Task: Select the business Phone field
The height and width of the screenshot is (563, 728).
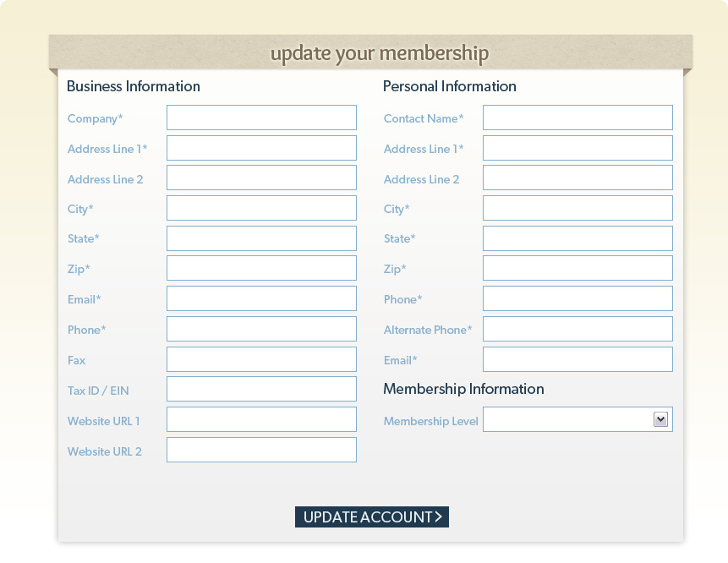Action: click(x=261, y=329)
